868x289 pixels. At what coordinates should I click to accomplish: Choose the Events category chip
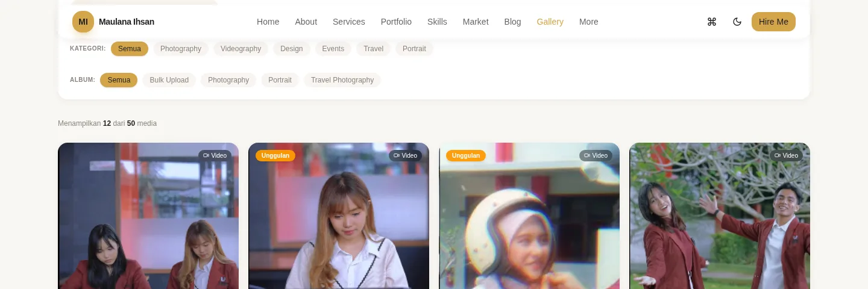[333, 49]
